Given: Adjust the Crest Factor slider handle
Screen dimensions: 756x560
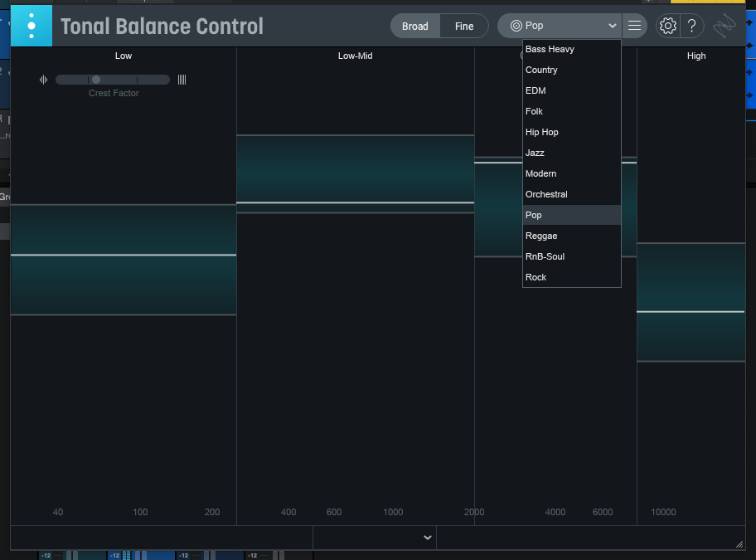Looking at the screenshot, I should pos(96,79).
